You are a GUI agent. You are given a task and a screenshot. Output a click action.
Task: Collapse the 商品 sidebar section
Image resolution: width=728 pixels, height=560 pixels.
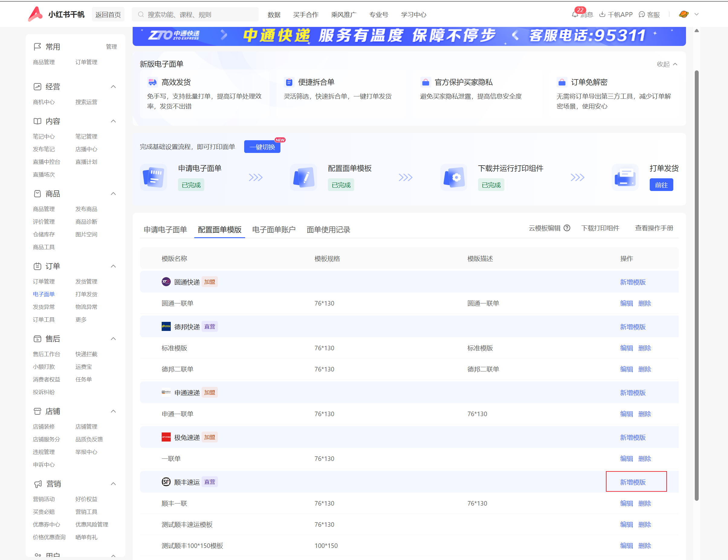point(113,194)
